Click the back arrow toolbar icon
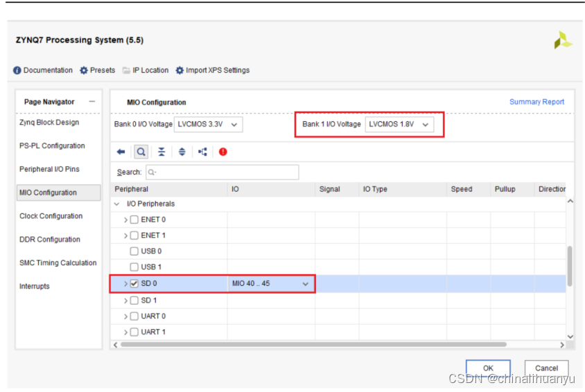This screenshot has height=392, width=585. pos(121,152)
